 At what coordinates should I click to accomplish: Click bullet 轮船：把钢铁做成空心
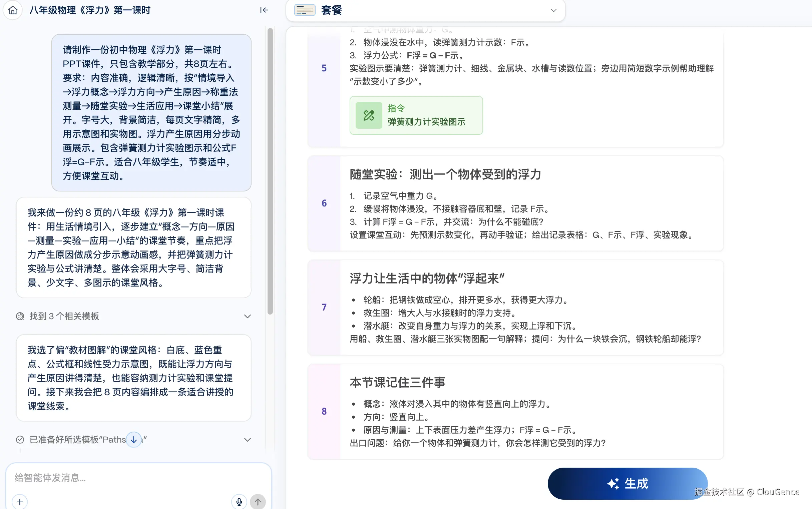pyautogui.click(x=466, y=300)
